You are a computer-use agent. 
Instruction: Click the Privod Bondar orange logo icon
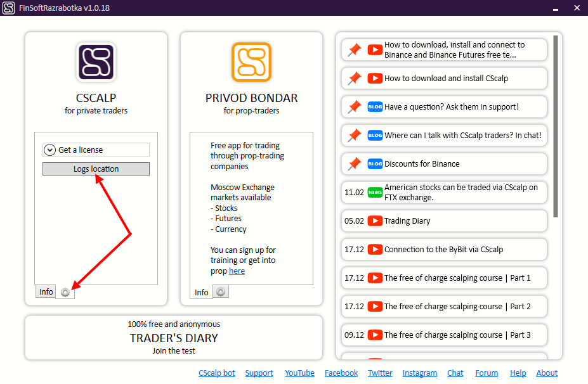click(251, 62)
